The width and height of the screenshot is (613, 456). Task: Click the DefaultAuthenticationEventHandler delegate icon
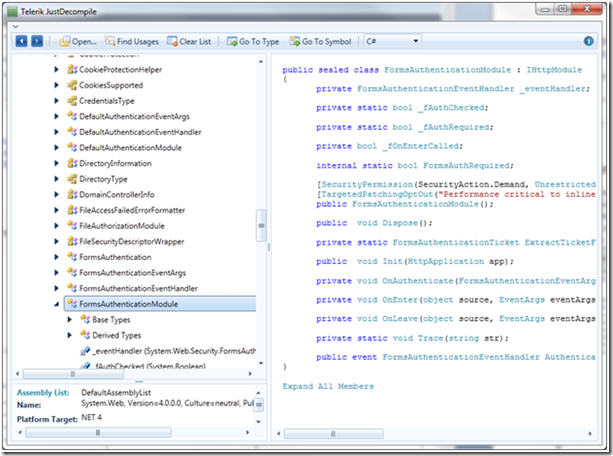click(72, 132)
